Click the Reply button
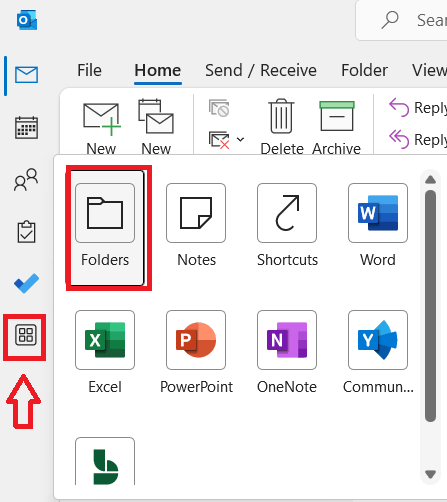This screenshot has height=502, width=447. point(418,108)
